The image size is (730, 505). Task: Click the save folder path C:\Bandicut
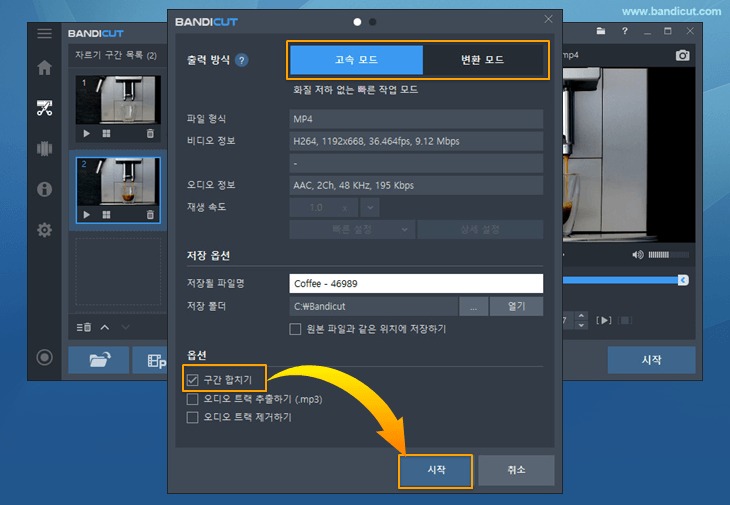coord(373,307)
